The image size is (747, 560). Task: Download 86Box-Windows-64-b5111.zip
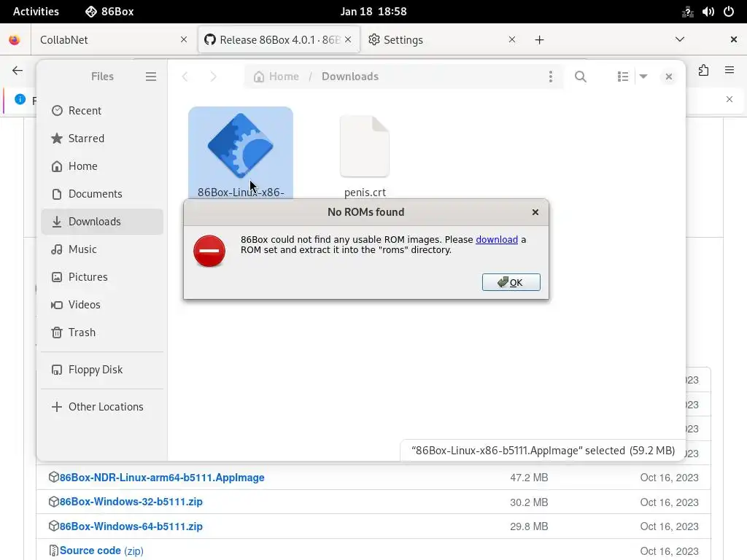[x=131, y=526]
